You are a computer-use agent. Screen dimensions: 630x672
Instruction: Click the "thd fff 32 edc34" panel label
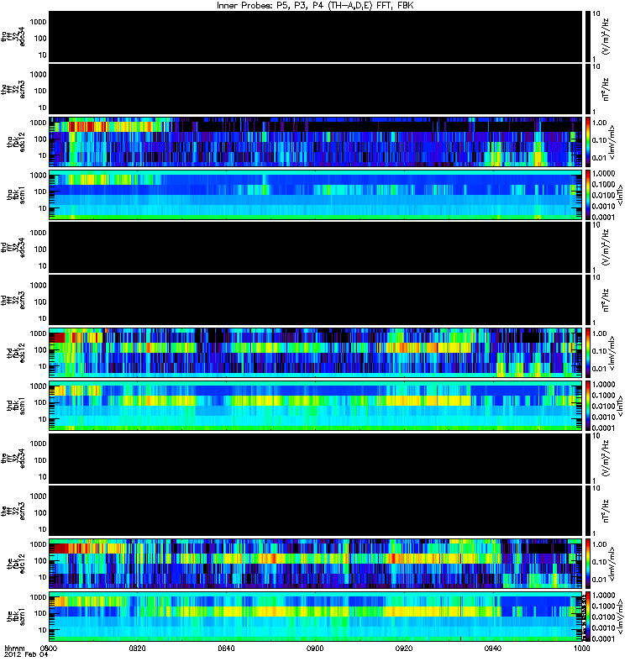(13, 247)
